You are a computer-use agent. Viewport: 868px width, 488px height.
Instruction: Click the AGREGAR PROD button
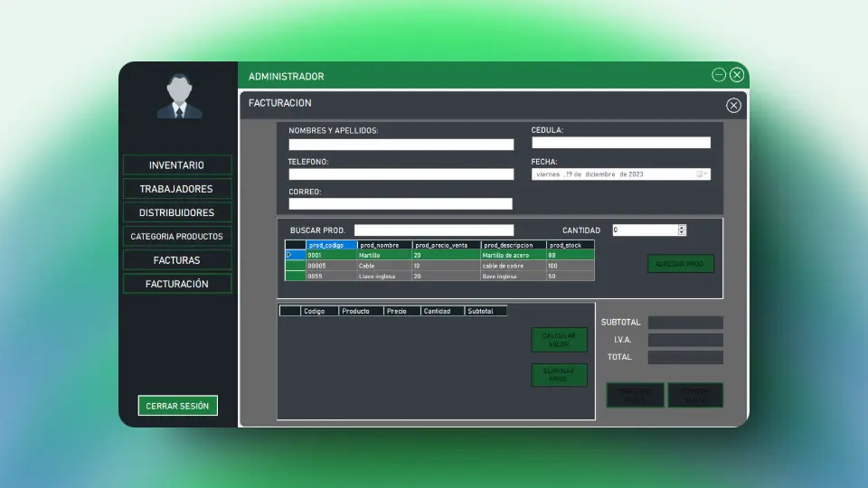point(680,264)
